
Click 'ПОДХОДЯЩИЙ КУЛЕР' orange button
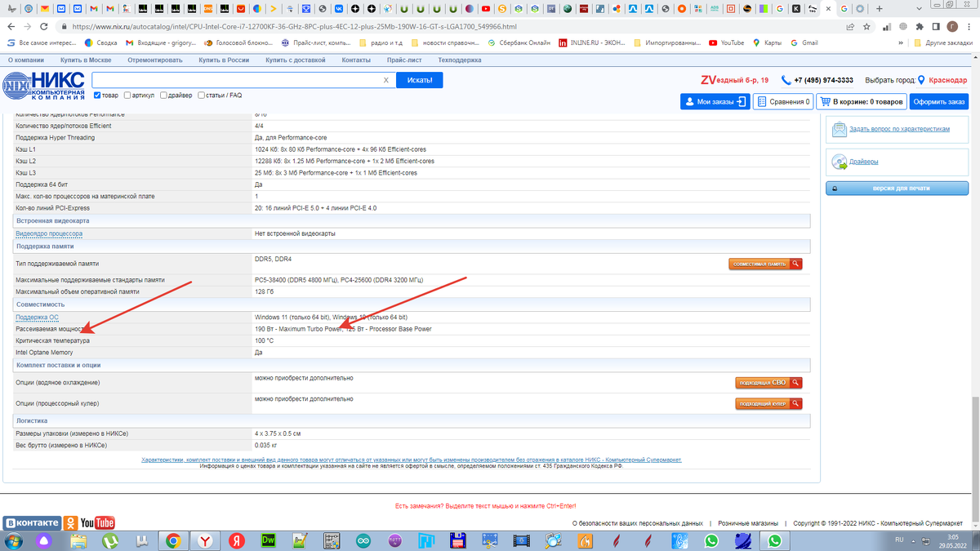pyautogui.click(x=768, y=404)
